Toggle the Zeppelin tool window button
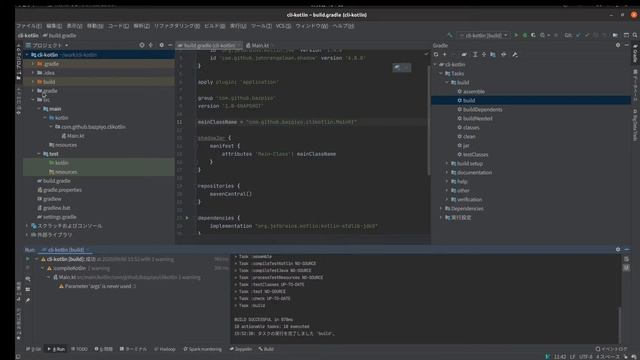The height and width of the screenshot is (360, 640). coord(241,349)
